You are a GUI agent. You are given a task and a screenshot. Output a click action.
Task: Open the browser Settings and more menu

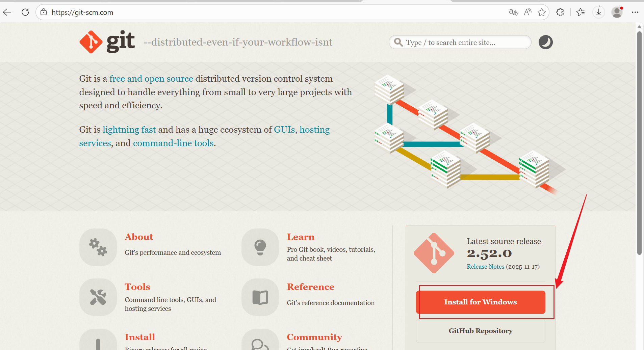tap(635, 12)
